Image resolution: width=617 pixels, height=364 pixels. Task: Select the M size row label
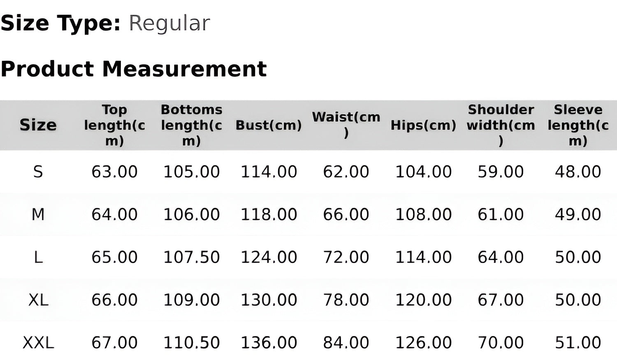38,214
